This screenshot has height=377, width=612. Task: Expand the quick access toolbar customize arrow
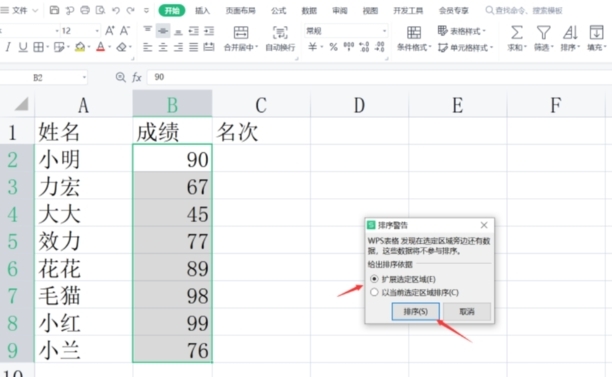pyautogui.click(x=146, y=10)
